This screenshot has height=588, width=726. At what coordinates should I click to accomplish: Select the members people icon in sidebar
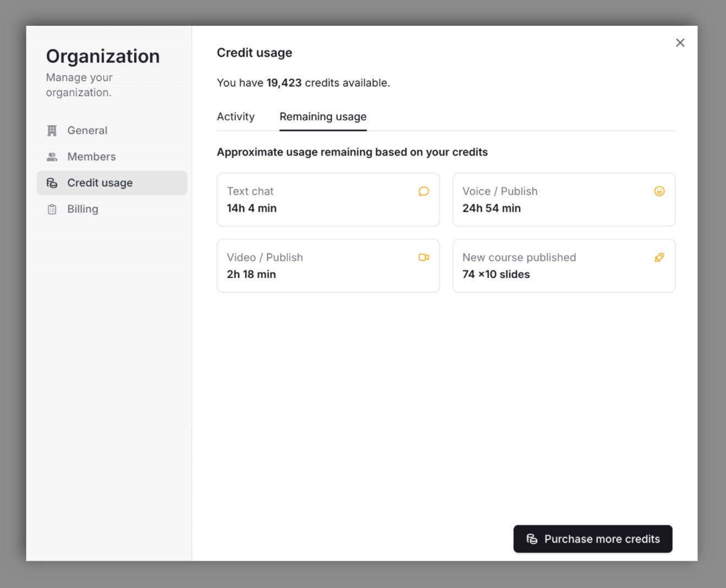(52, 156)
